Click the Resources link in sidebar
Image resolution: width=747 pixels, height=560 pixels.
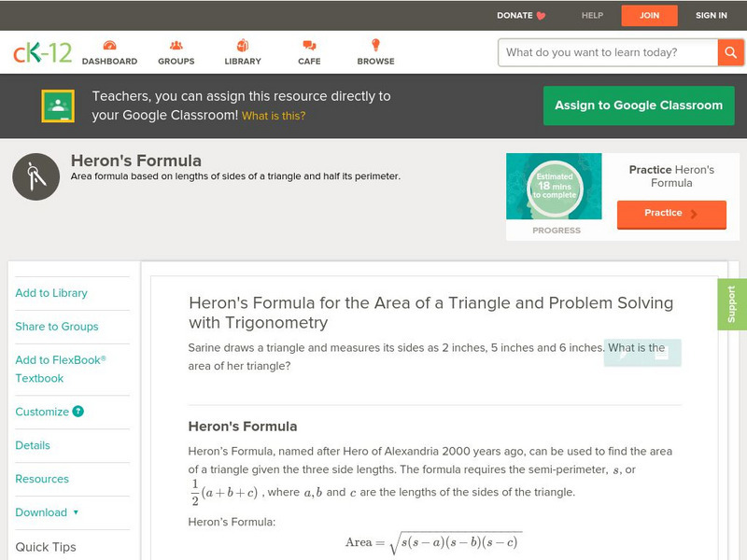[42, 479]
